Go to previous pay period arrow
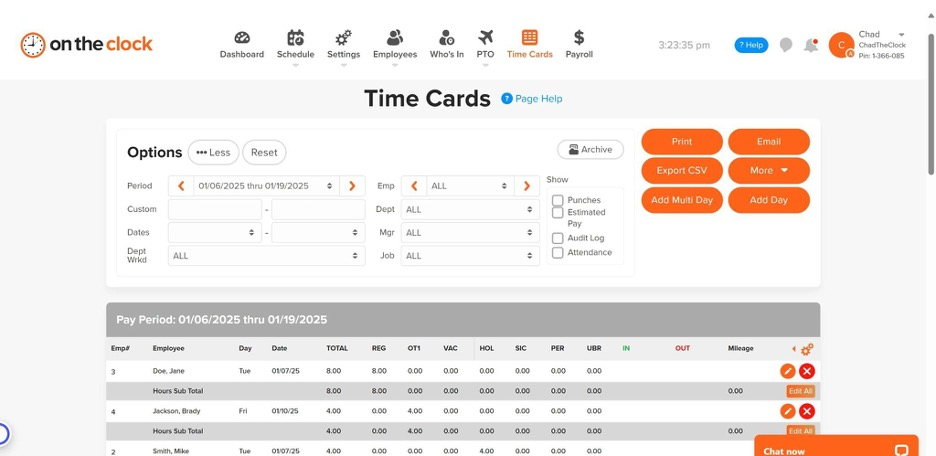936x456 pixels. pyautogui.click(x=181, y=186)
